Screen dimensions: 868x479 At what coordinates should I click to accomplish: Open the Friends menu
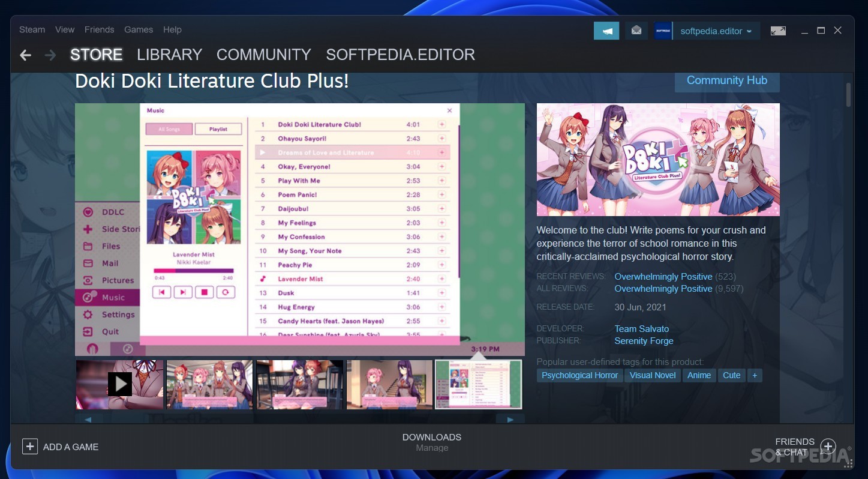(x=99, y=29)
